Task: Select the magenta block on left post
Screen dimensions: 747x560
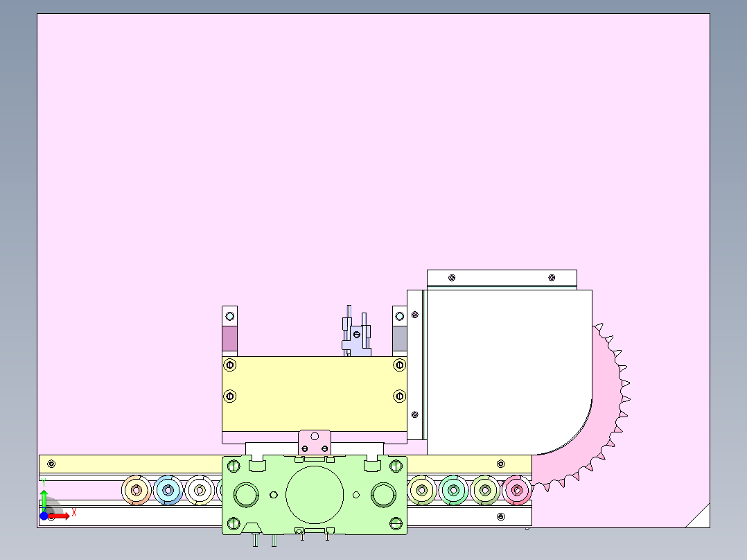Action: tap(229, 338)
